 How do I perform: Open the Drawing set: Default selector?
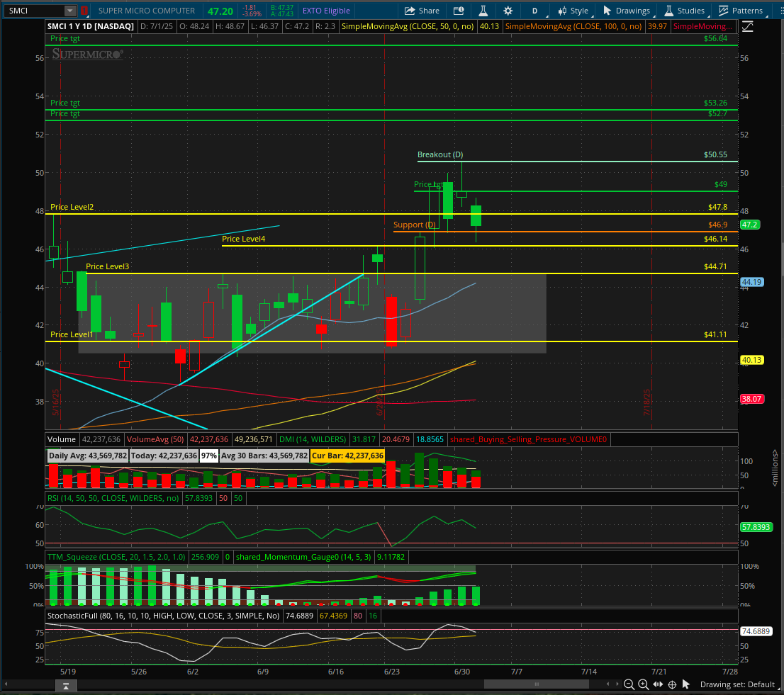click(x=737, y=684)
